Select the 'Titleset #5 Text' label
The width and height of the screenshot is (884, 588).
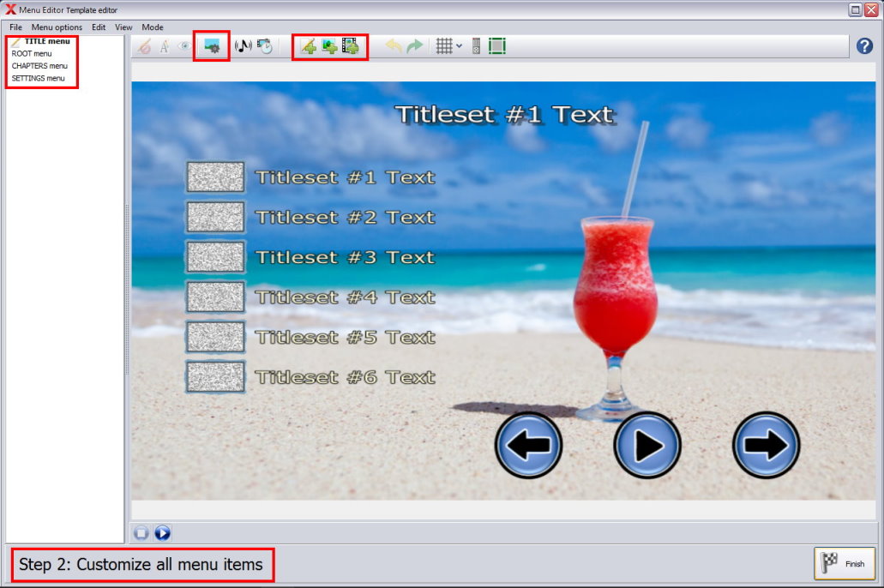346,338
